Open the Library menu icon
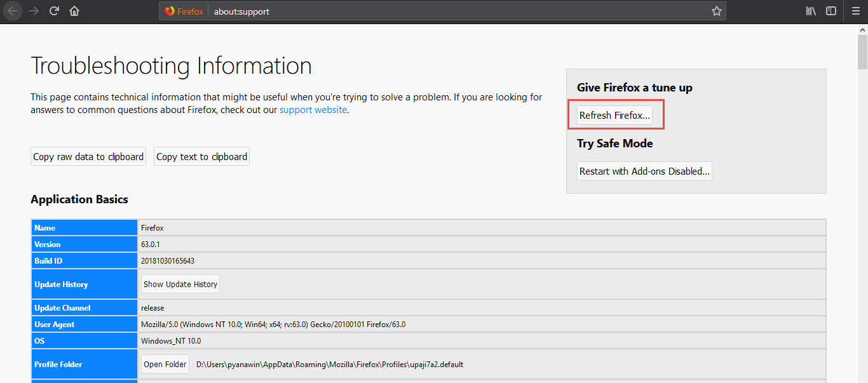Image resolution: width=868 pixels, height=383 pixels. pyautogui.click(x=811, y=11)
